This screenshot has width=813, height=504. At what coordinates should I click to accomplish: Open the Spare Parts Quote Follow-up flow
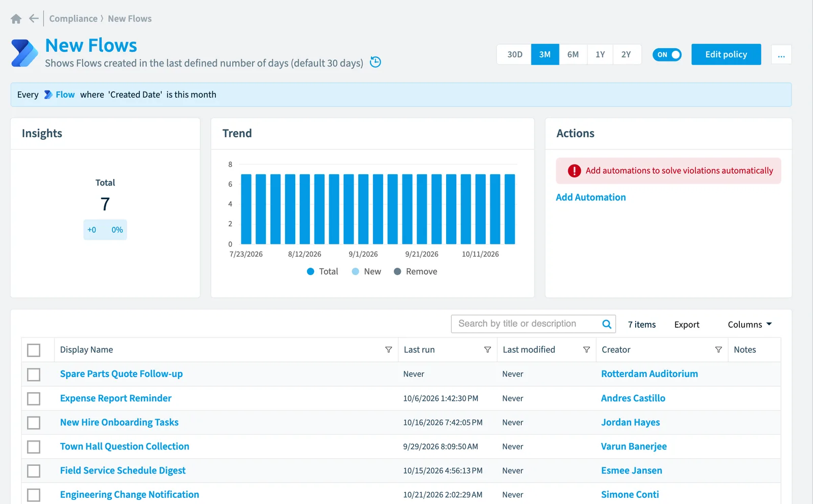[121, 374]
